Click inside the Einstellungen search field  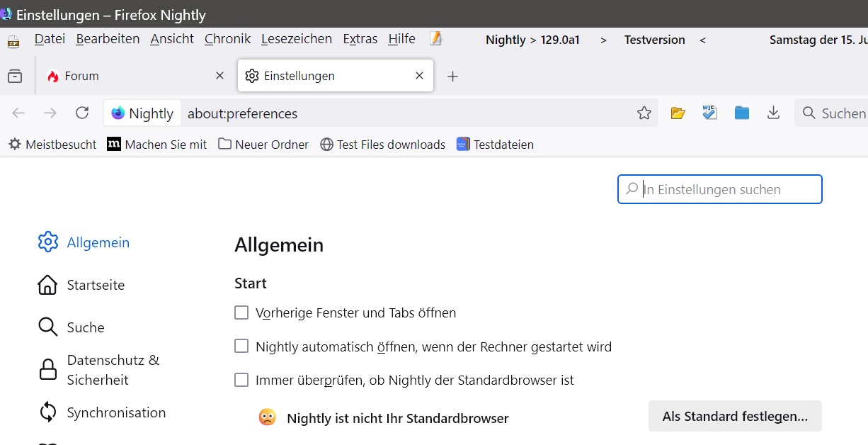pyautogui.click(x=719, y=189)
